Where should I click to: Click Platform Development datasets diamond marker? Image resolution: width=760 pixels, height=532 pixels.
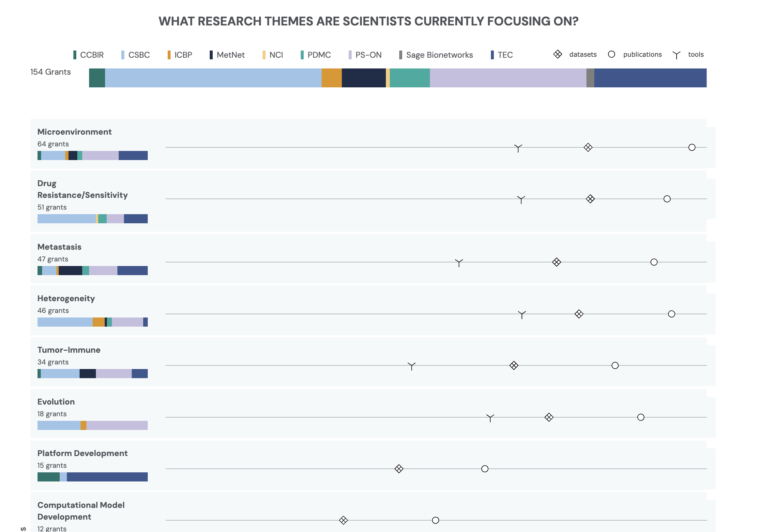[399, 468]
